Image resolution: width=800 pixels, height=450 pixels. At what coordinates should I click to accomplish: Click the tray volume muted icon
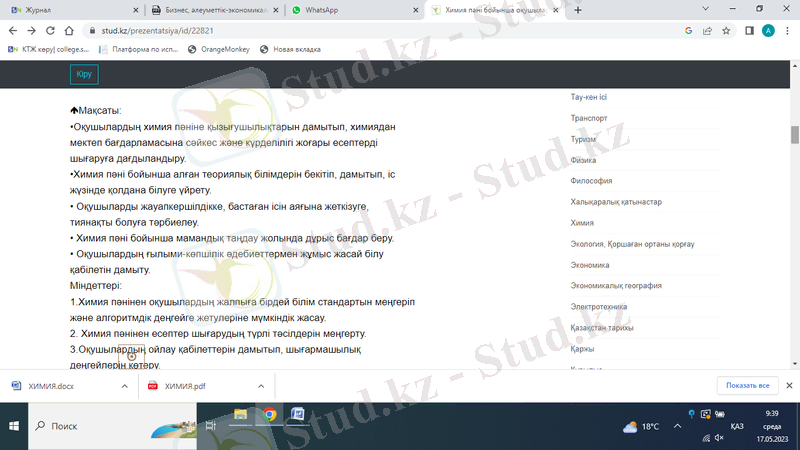[x=719, y=438]
